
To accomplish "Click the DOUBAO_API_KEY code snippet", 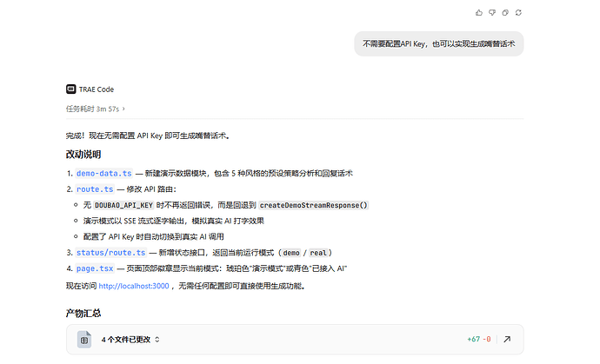I will pyautogui.click(x=123, y=205).
